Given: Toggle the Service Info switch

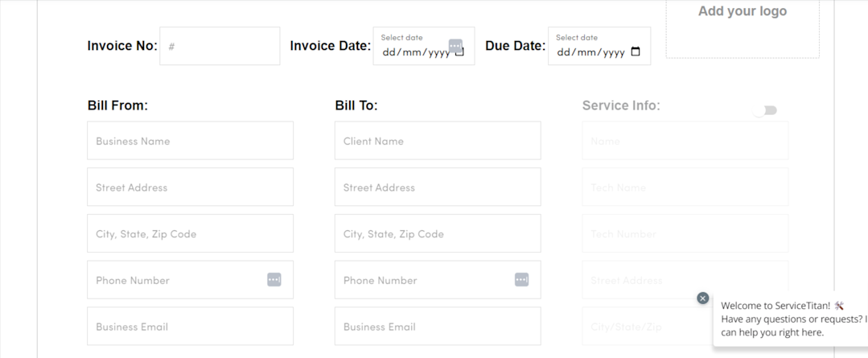Looking at the screenshot, I should coord(765,111).
